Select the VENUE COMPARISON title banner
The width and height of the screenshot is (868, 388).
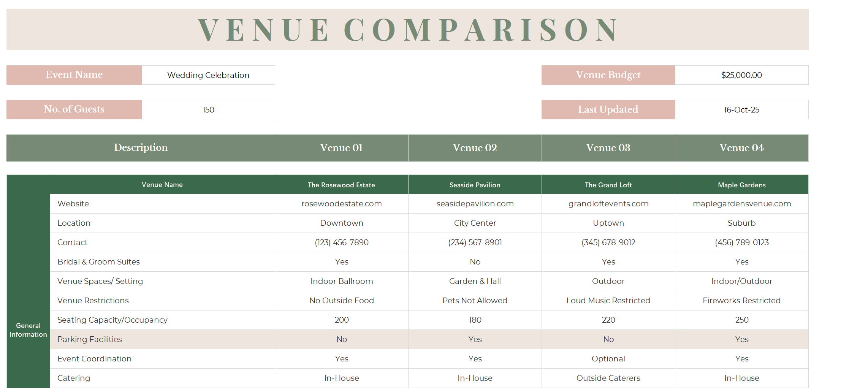[407, 30]
